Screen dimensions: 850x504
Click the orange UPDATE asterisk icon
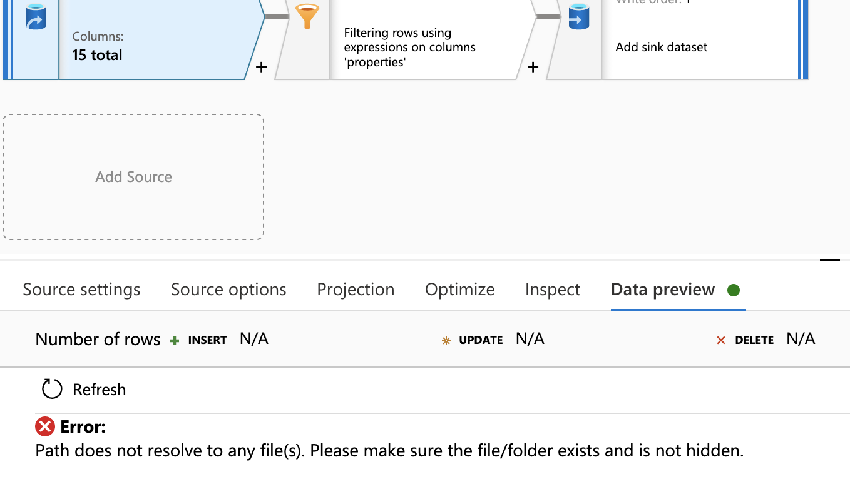click(446, 341)
